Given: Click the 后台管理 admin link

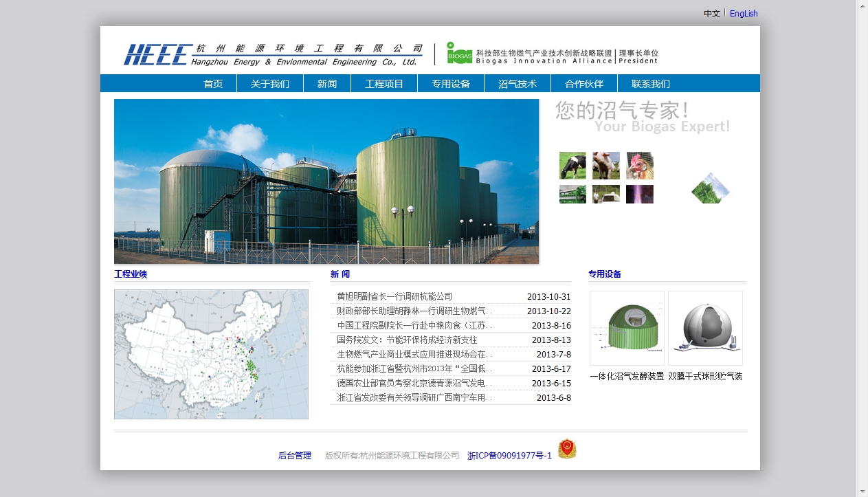Looking at the screenshot, I should [x=295, y=456].
